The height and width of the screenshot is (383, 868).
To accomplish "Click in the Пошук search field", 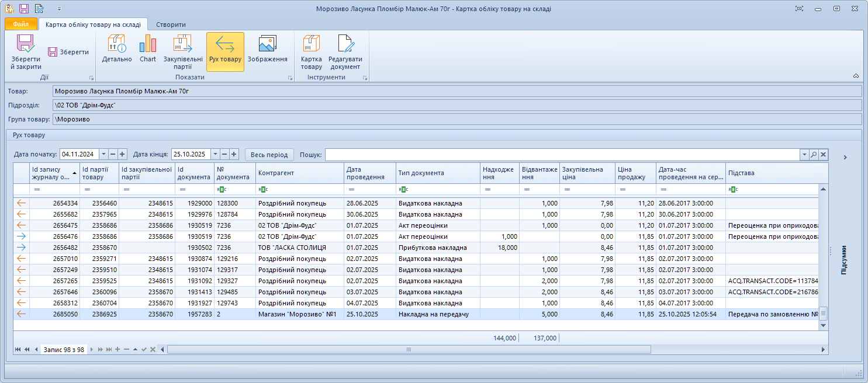I will pyautogui.click(x=561, y=154).
